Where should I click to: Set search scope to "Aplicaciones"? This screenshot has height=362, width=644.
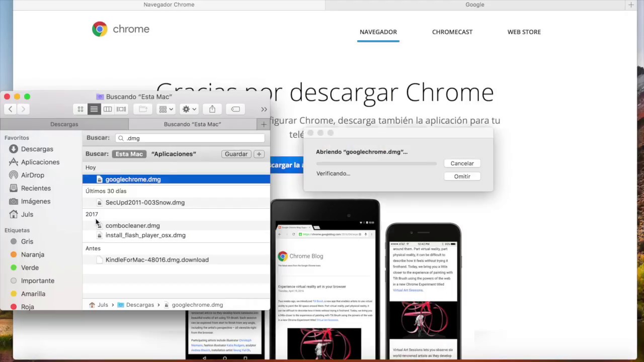point(174,154)
